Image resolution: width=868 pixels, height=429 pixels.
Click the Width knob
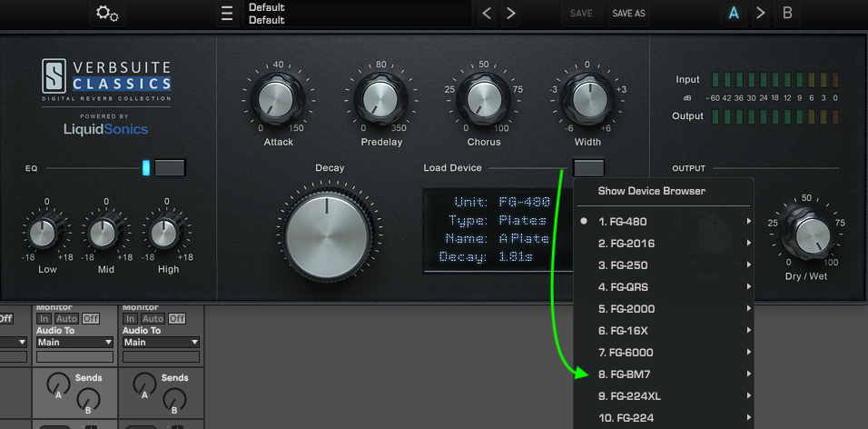587,99
